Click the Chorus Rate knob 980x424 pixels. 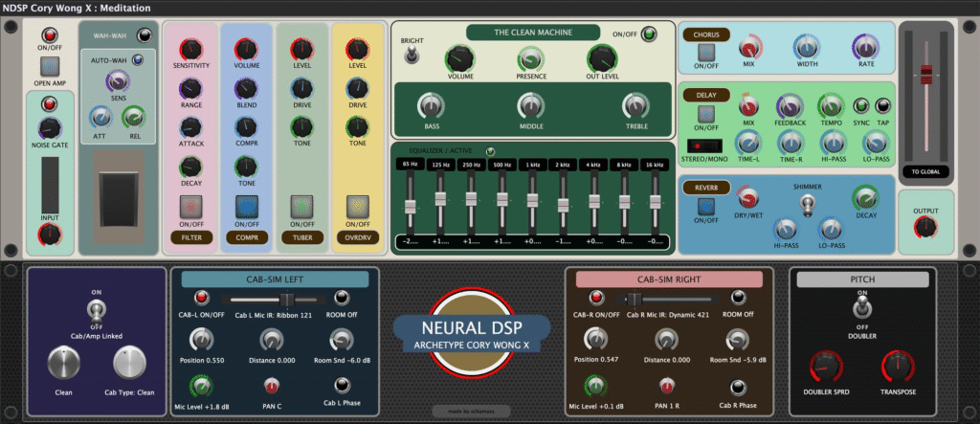tap(866, 46)
